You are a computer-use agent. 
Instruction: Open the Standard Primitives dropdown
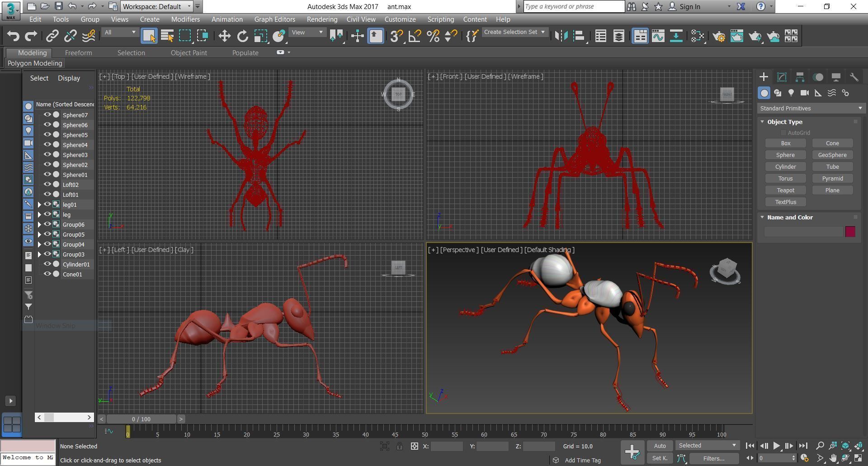pyautogui.click(x=811, y=108)
